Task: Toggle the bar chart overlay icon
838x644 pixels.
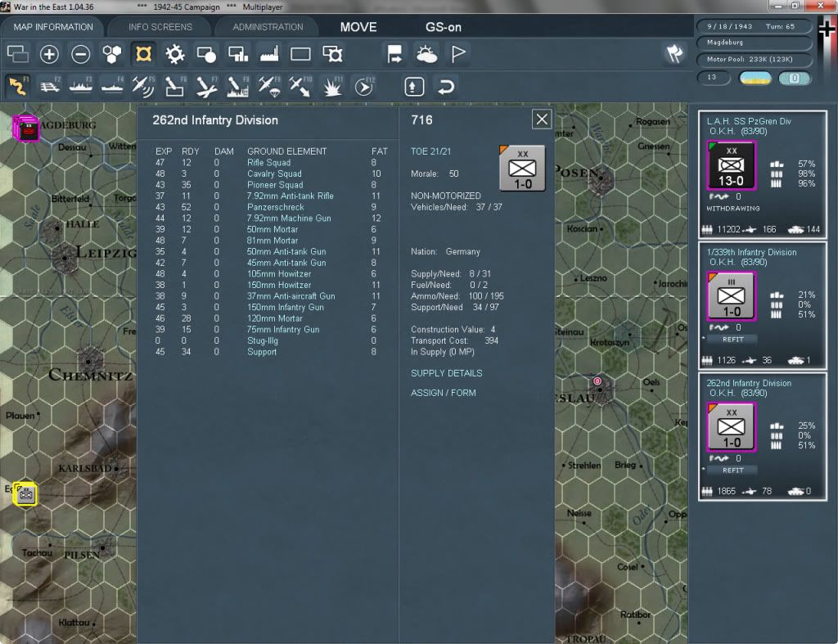Action: coord(238,54)
